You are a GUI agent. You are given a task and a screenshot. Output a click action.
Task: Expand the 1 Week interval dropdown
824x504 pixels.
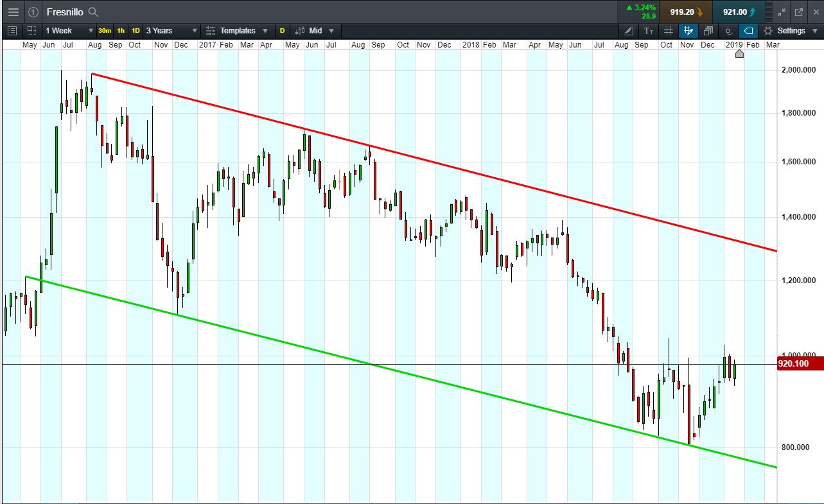[67, 31]
